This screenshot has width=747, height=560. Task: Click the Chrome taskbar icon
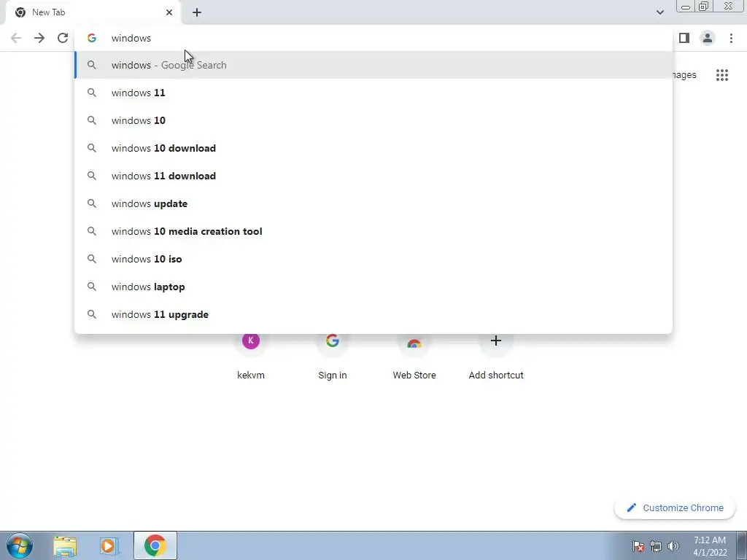(155, 545)
